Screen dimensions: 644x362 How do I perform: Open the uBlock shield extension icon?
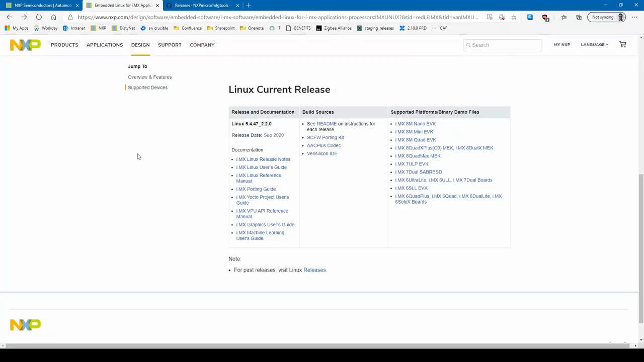pos(545,17)
